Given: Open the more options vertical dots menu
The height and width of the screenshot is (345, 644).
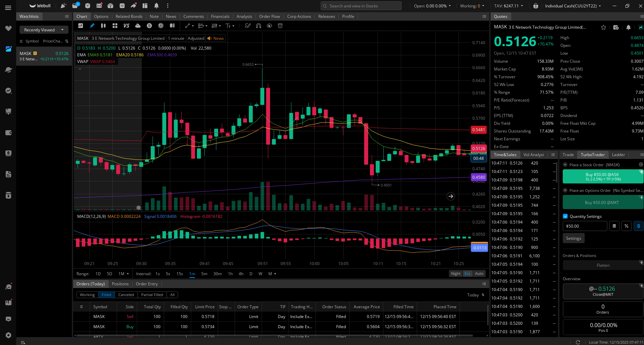Looking at the screenshot, I should click(168, 6).
